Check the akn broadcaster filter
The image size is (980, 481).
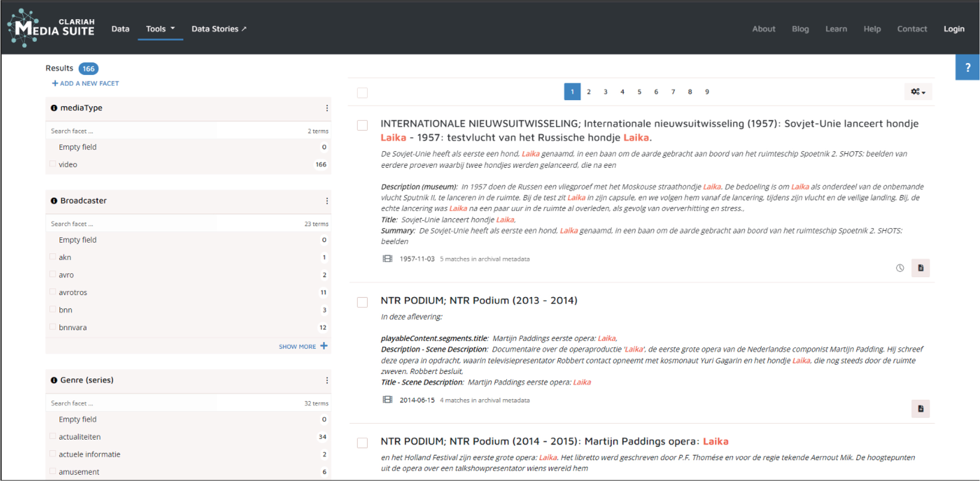click(x=53, y=257)
